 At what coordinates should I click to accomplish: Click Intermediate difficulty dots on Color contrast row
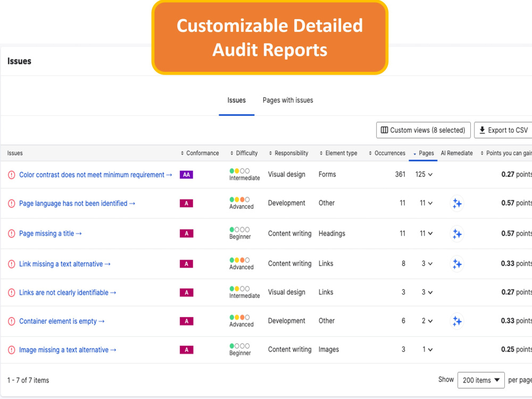(239, 171)
